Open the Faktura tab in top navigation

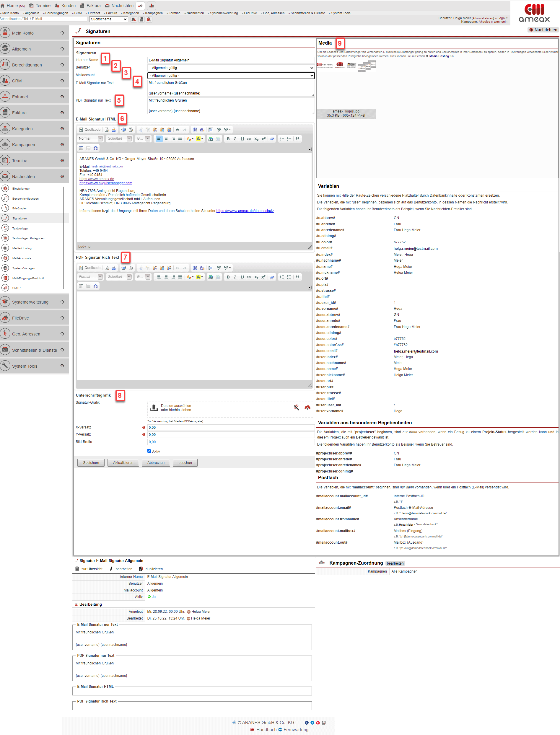(90, 6)
